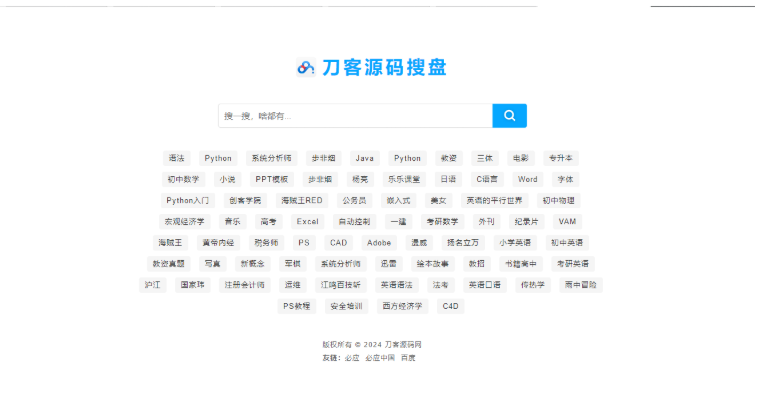764x398 pixels.
Task: Choose the 小学英语 tag
Action: click(x=515, y=243)
